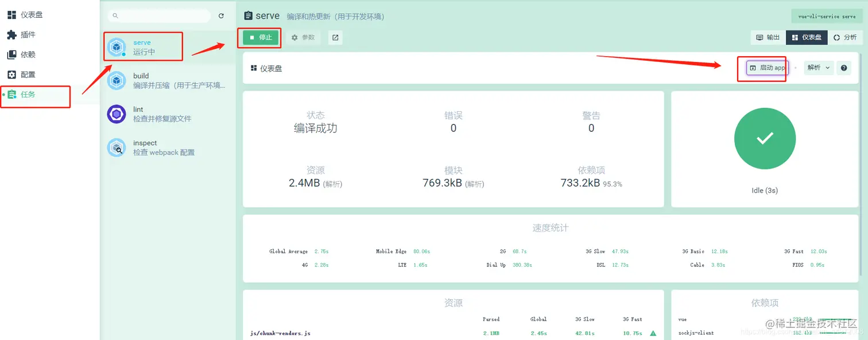Viewport: 868px width, 340px height.
Task: Click the refresh icon next to search
Action: coord(222,16)
